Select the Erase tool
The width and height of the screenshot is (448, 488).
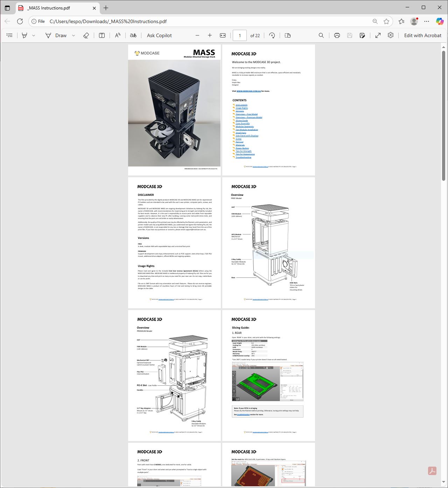coord(86,35)
